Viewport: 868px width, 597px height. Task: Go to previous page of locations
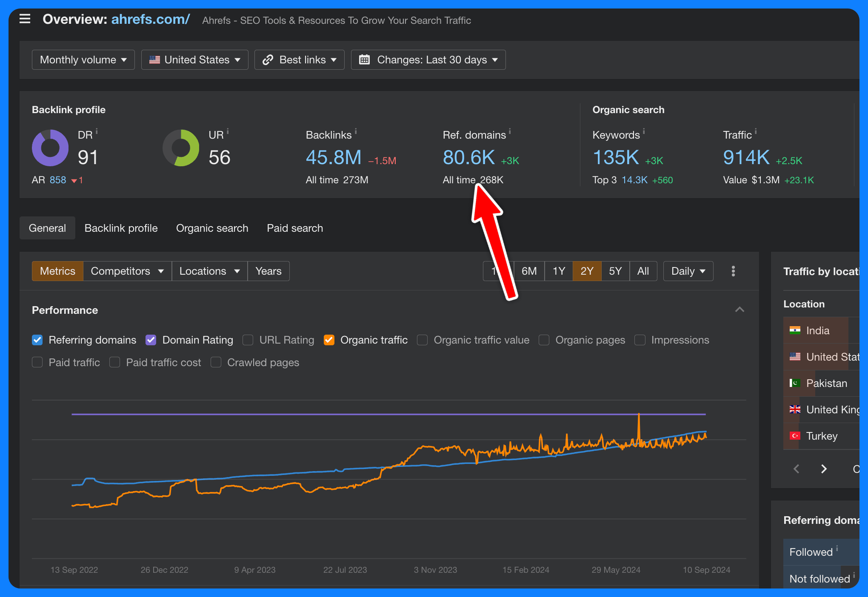[x=797, y=469]
